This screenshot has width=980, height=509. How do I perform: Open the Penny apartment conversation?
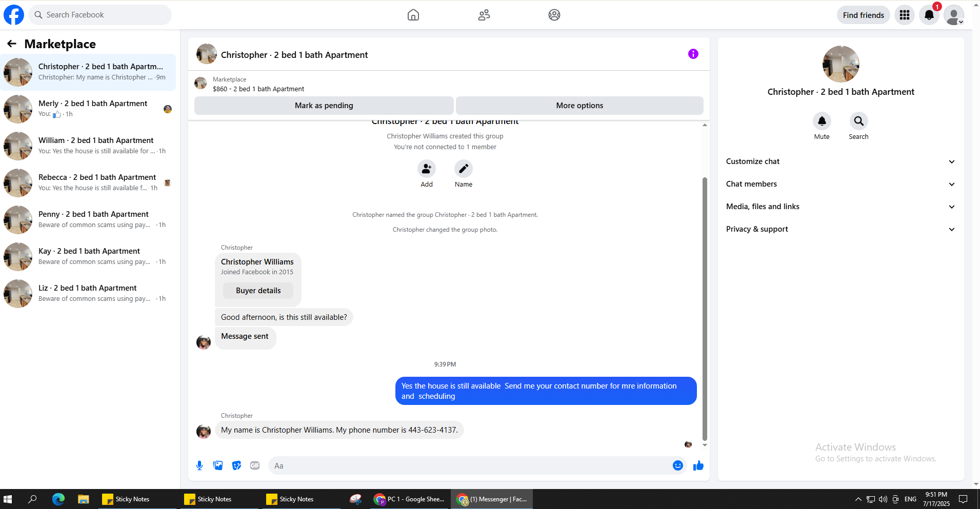88,220
